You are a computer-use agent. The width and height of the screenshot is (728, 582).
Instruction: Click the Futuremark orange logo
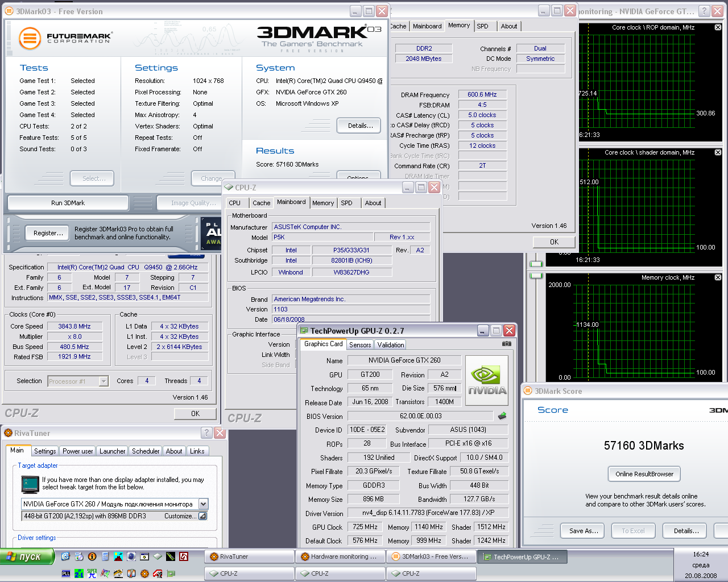click(x=30, y=39)
